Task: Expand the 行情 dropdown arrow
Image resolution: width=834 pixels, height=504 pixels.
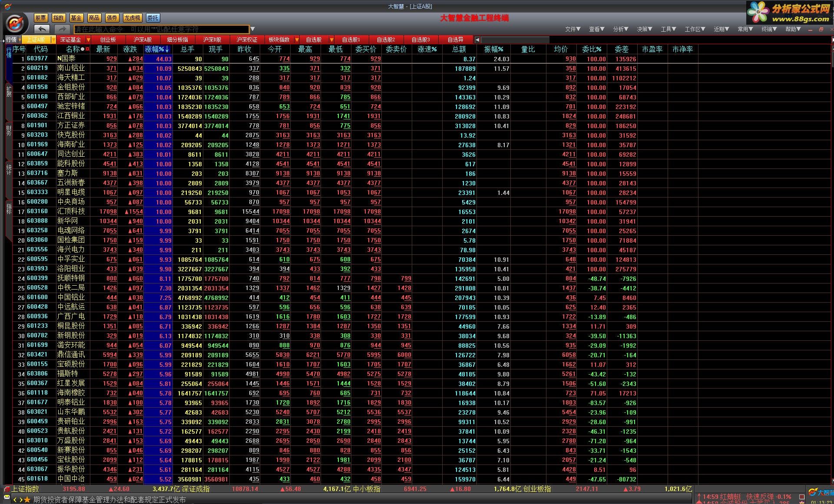Action: pos(20,40)
